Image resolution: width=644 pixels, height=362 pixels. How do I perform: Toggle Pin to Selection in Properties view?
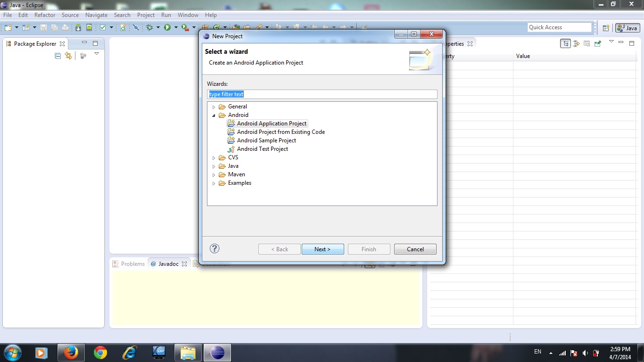click(x=598, y=43)
